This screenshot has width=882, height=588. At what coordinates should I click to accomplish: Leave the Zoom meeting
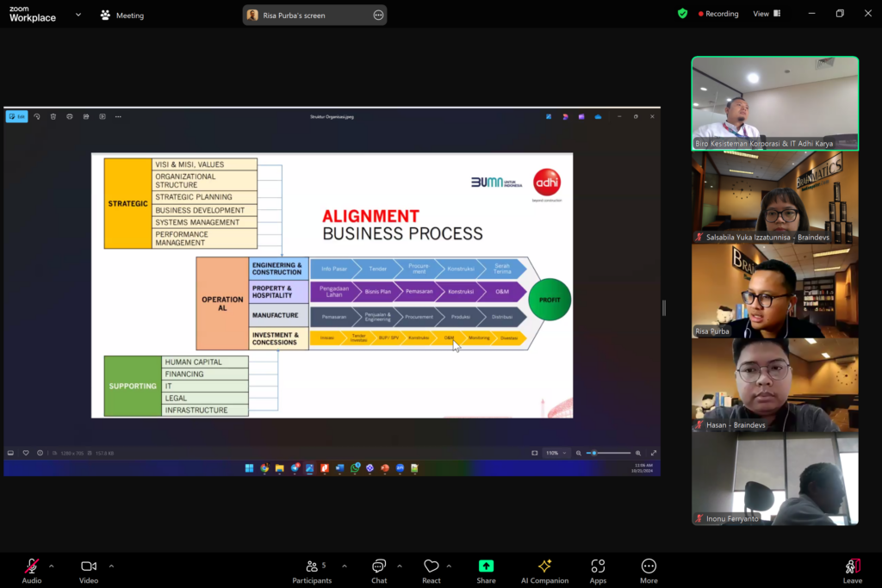852,567
